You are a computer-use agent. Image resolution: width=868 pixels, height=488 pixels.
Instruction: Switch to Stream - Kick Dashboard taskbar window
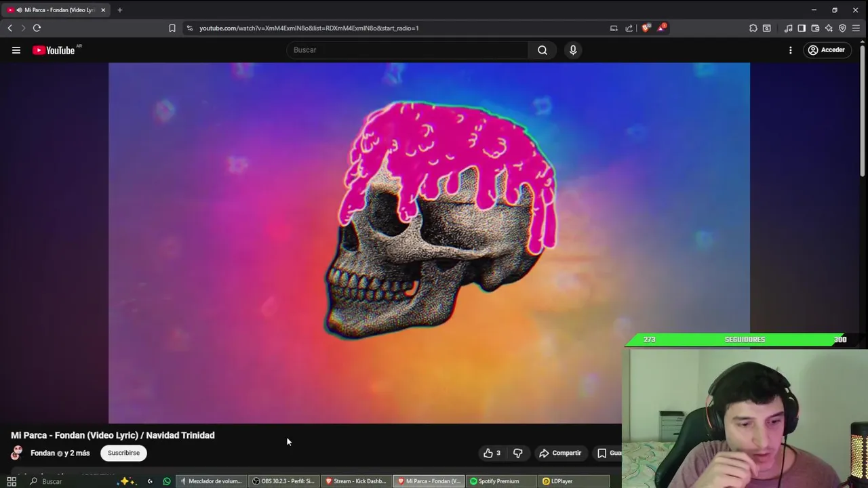point(357,481)
